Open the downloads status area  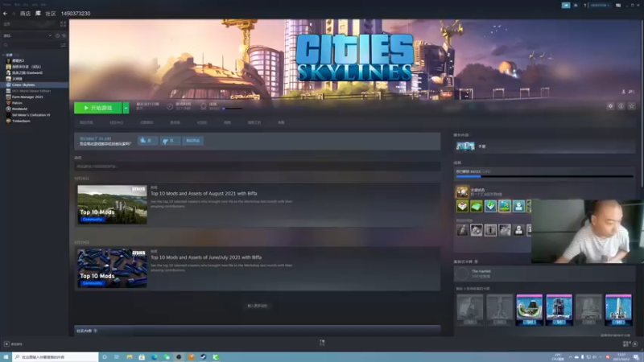[322, 343]
